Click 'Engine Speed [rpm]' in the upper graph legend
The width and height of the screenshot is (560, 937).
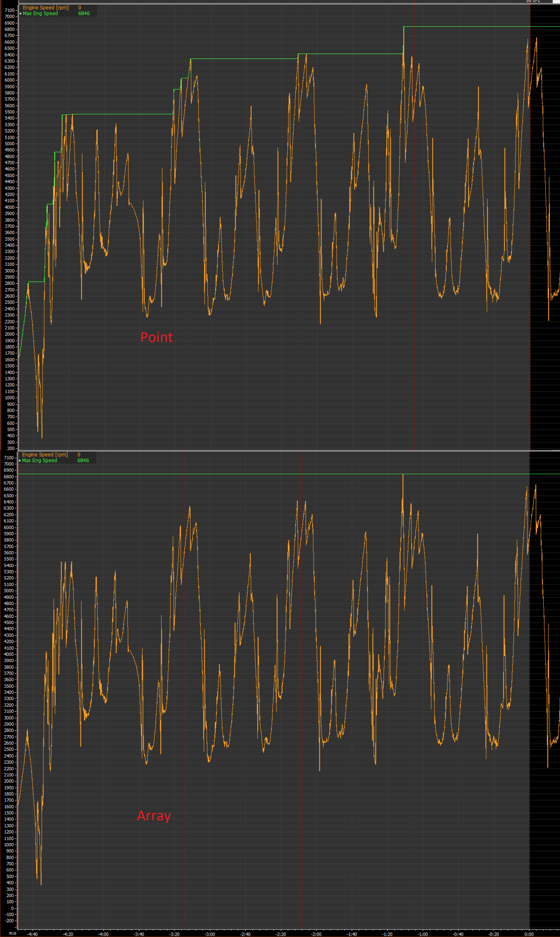click(46, 7)
